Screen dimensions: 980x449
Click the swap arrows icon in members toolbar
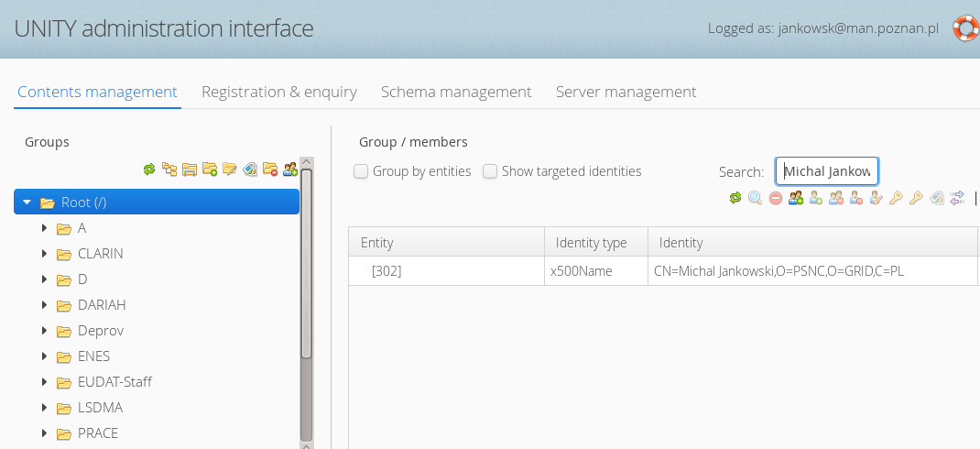click(x=957, y=197)
